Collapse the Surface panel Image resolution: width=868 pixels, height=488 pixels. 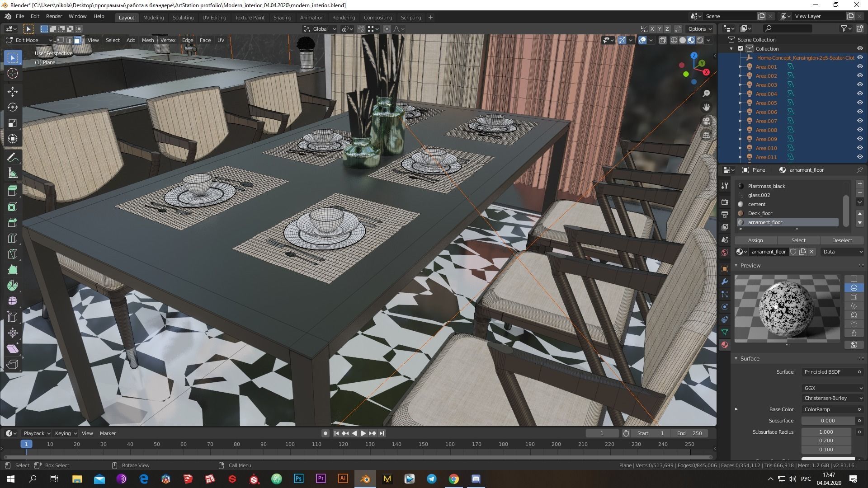[736, 358]
